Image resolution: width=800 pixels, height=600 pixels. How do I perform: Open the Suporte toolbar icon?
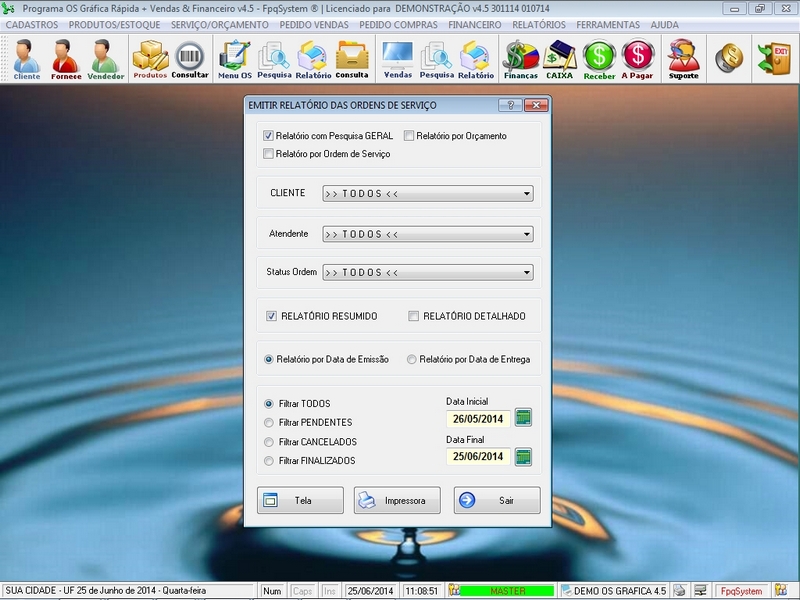684,59
